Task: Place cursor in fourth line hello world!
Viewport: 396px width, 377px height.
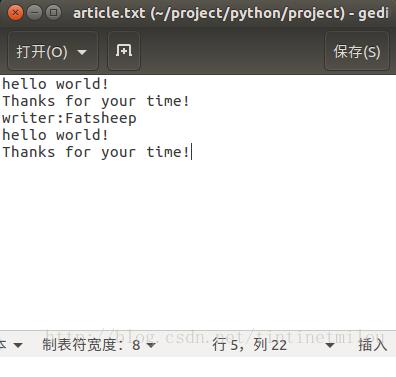Action: pos(55,135)
